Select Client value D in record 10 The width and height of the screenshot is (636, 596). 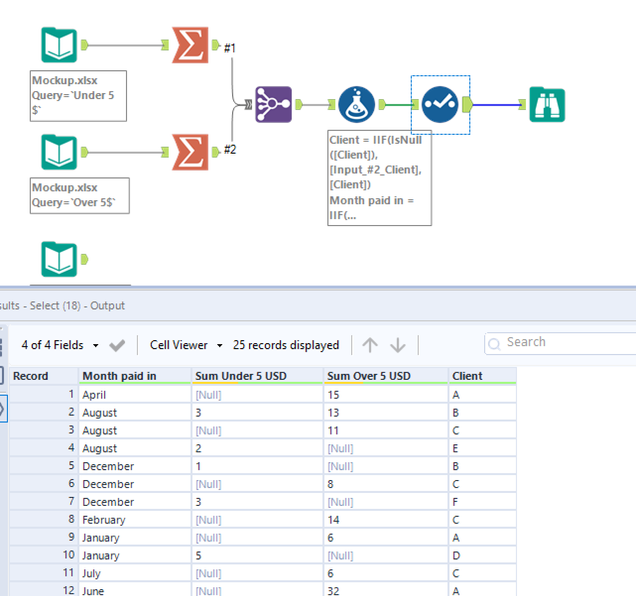pos(482,555)
